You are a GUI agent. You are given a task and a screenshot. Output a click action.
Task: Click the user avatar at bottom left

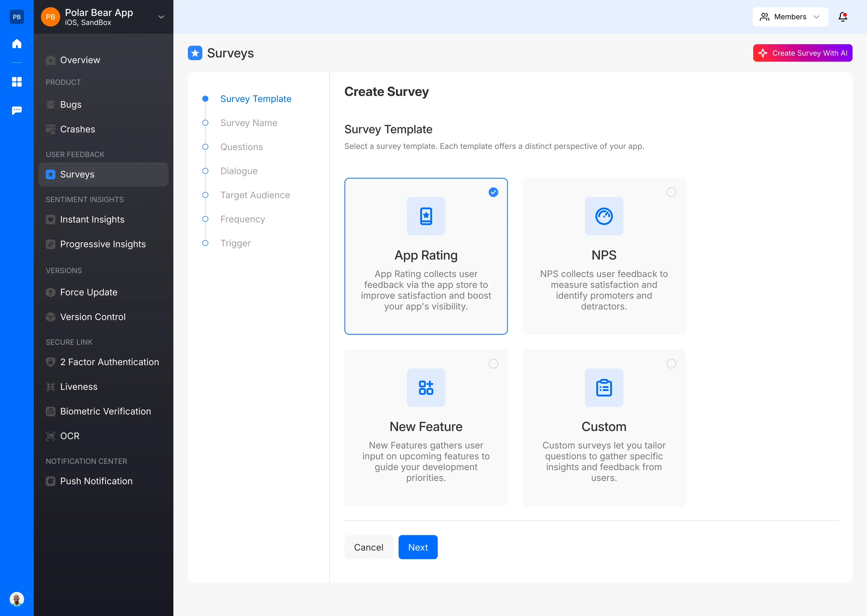pos(17,599)
